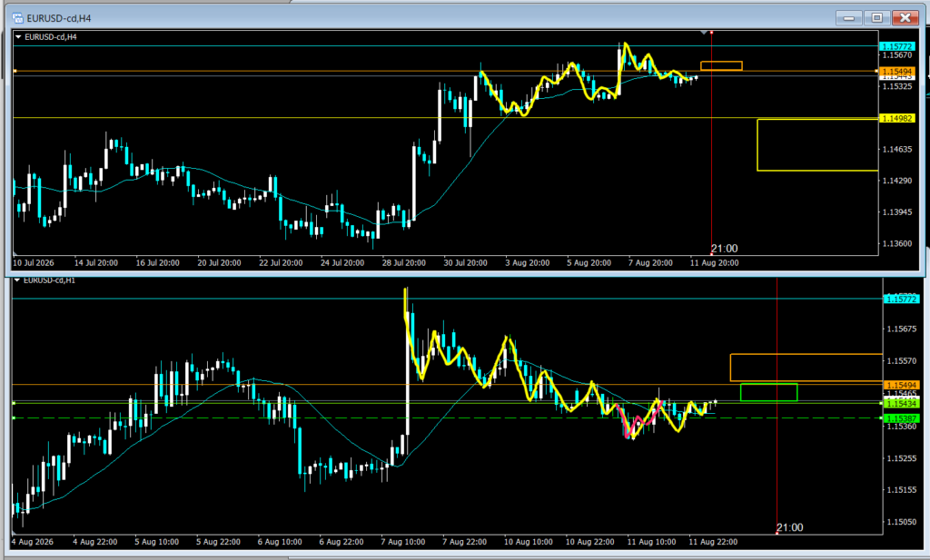Select the green rectangle on H1 chart
The width and height of the screenshot is (930, 560).
[768, 392]
